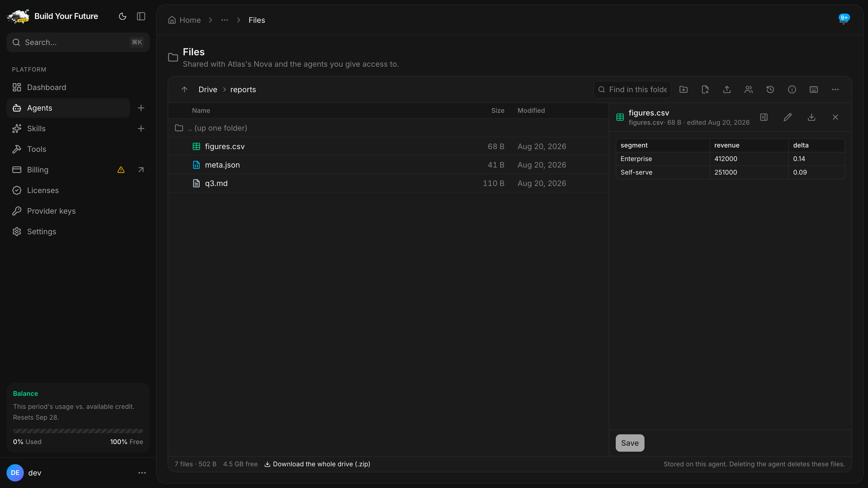Click the Billing warning triangle icon
Screen dimensions: 868x488
pyautogui.click(x=121, y=170)
